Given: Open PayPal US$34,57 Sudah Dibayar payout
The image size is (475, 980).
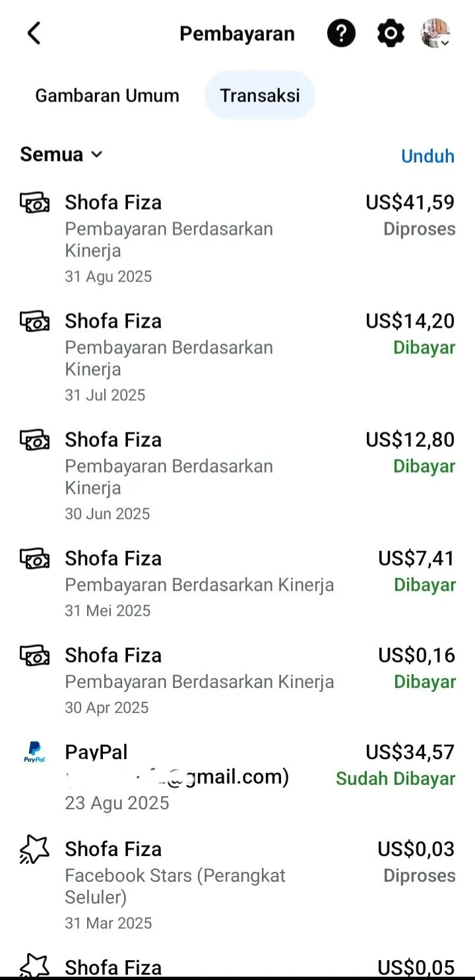Looking at the screenshot, I should pyautogui.click(x=237, y=777).
